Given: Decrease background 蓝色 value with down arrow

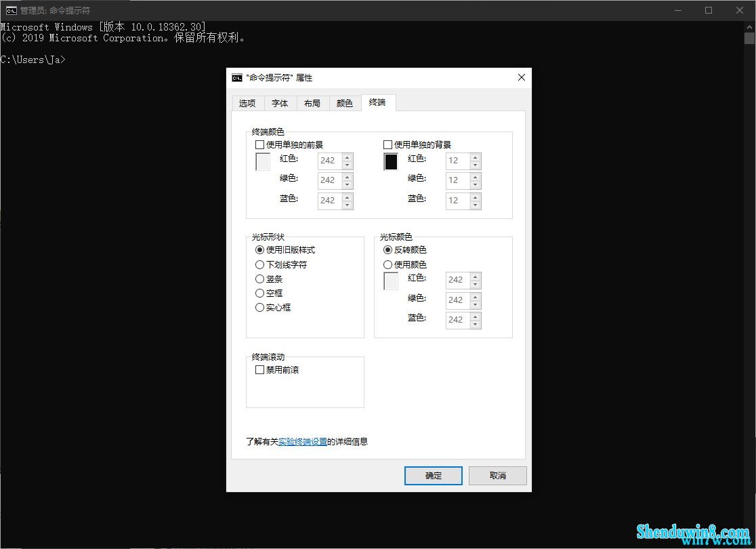Looking at the screenshot, I should tap(476, 205).
